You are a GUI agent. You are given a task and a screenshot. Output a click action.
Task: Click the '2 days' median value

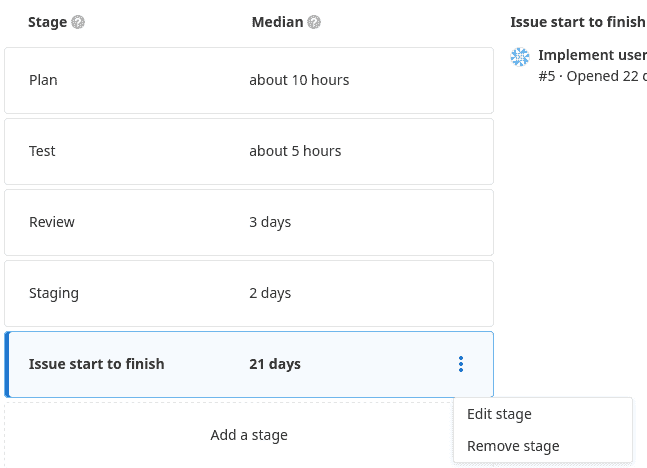pyautogui.click(x=270, y=293)
